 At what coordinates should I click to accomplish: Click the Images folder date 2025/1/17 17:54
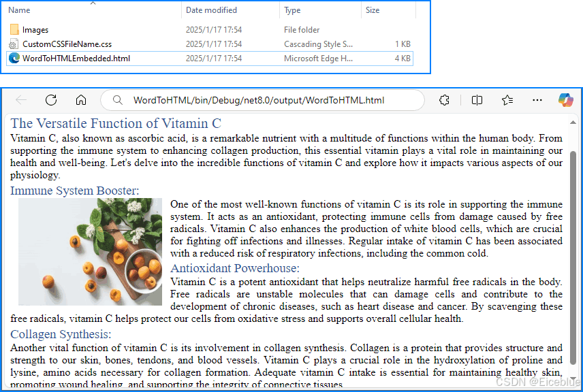point(214,30)
